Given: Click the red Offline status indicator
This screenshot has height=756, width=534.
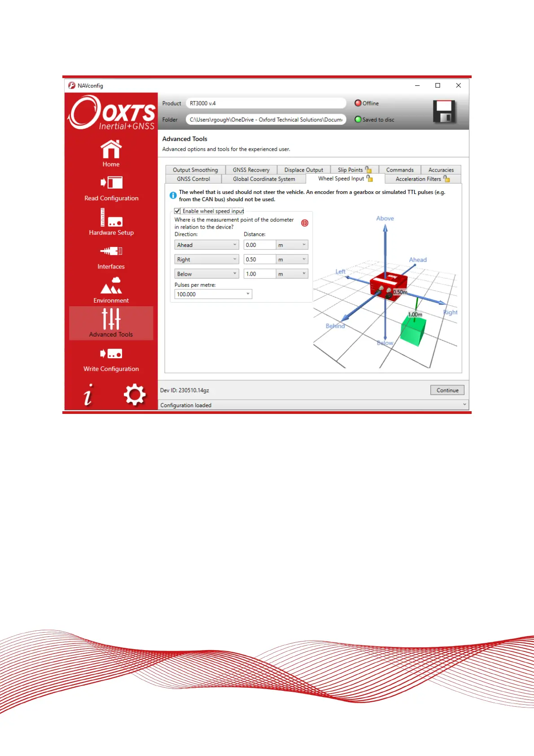Looking at the screenshot, I should 358,103.
